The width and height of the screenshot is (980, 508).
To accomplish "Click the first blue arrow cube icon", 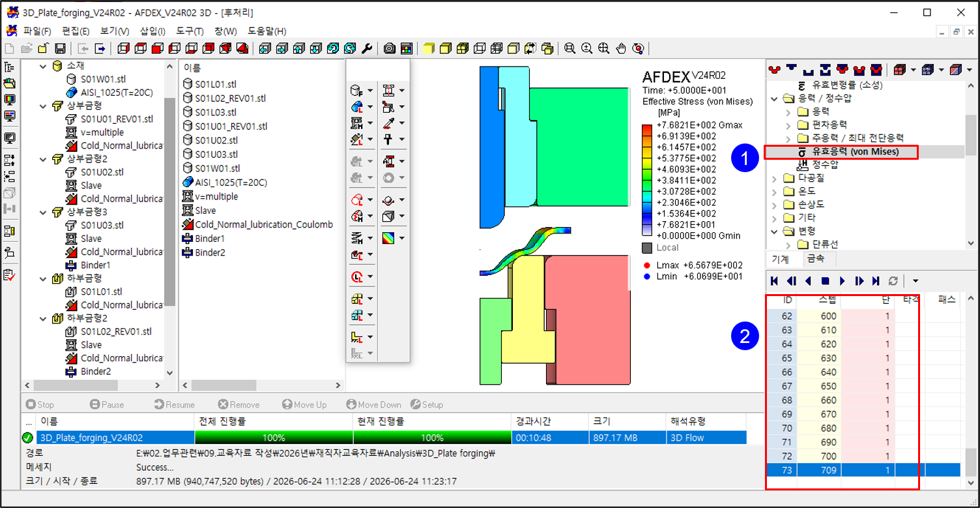I will 265,48.
